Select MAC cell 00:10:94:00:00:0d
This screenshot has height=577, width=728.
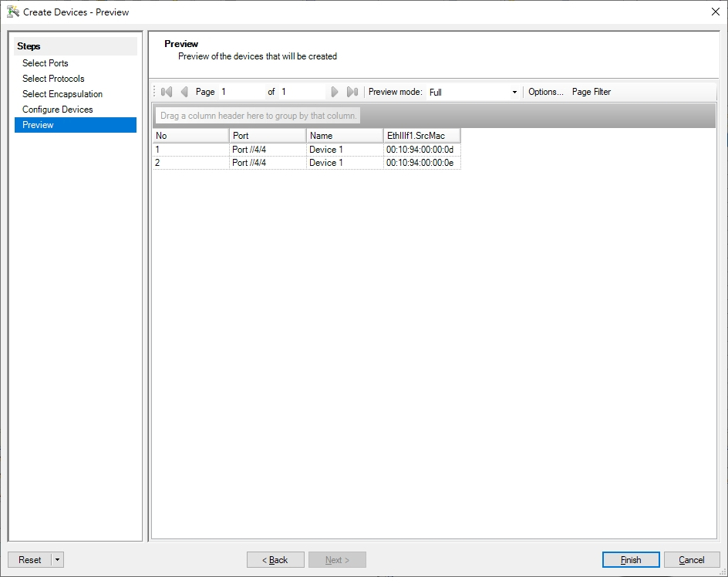coord(422,150)
